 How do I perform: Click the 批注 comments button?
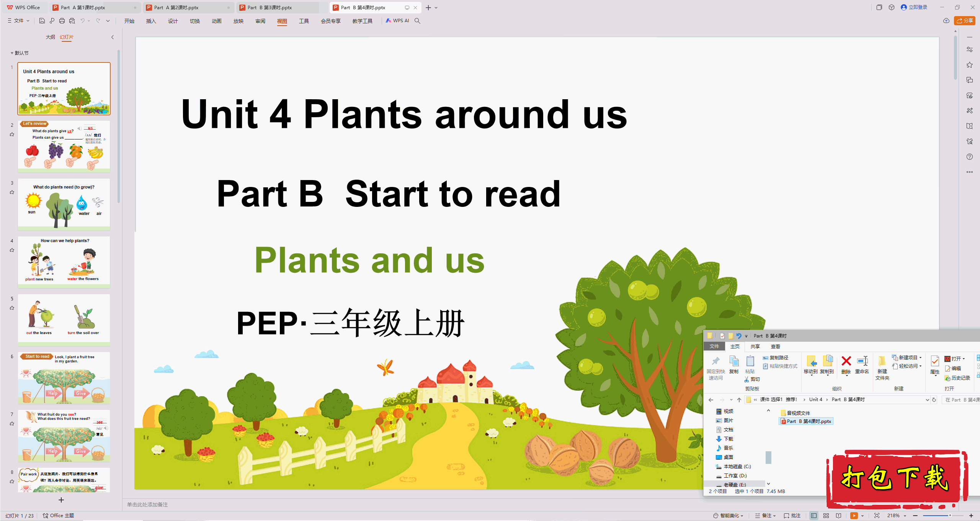pyautogui.click(x=792, y=516)
